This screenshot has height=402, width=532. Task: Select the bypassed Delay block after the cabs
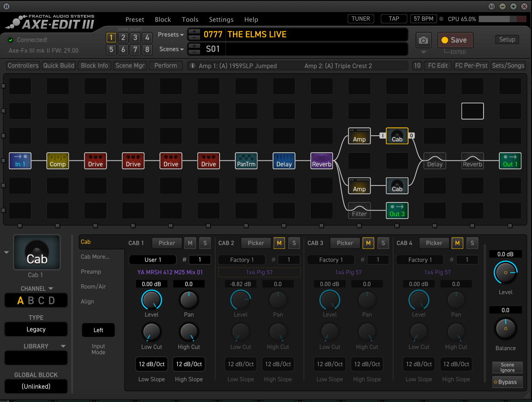[435, 161]
